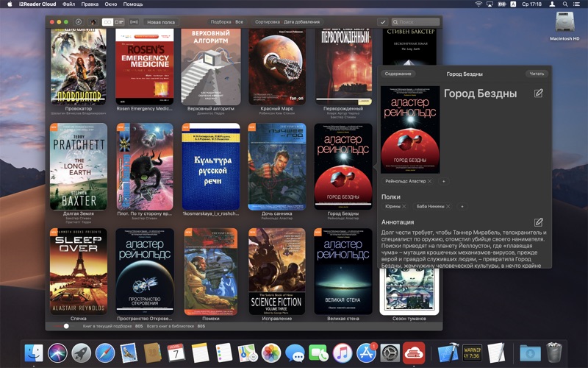
Task: Open iTunes music icon in Dock
Action: point(343,353)
